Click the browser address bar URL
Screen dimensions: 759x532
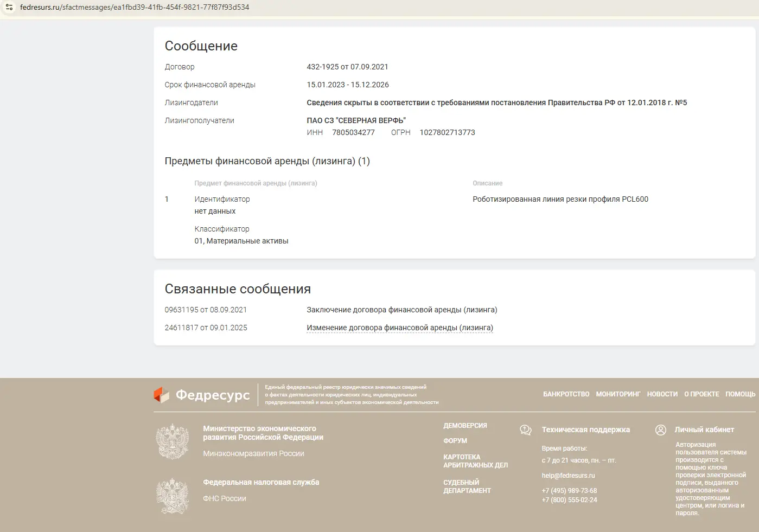(x=135, y=8)
